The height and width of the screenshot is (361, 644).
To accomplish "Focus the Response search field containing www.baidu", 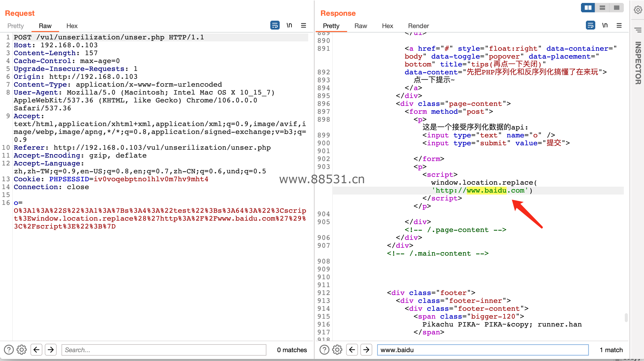I will click(x=483, y=350).
